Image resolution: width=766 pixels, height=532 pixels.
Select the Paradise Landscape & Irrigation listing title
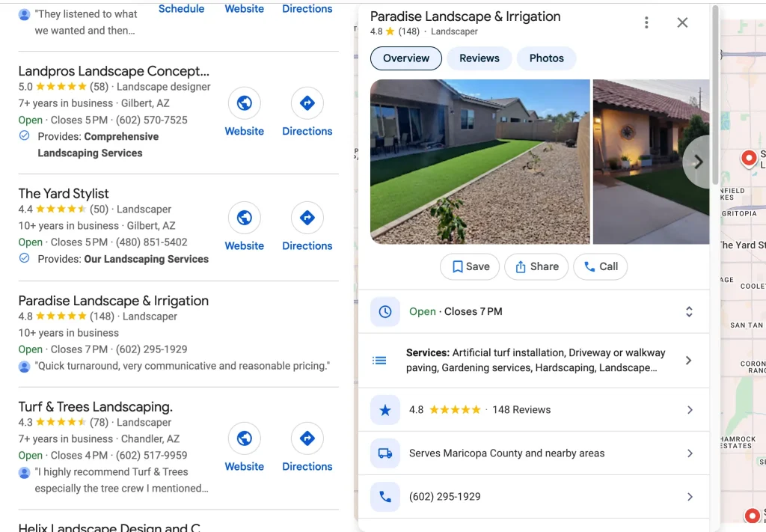[114, 301]
